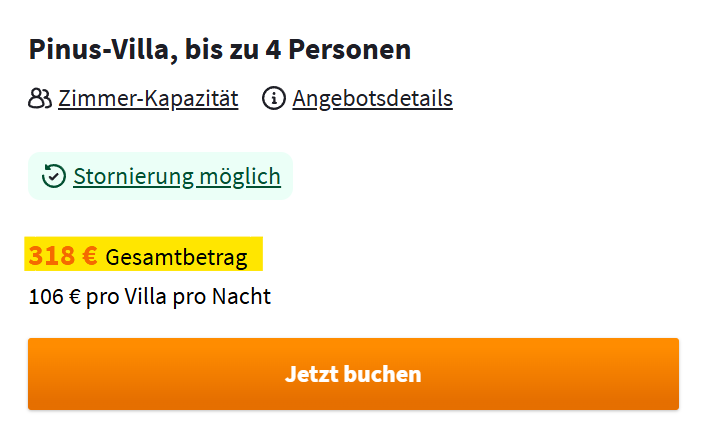Select the Pinus-Villa heading text
The width and height of the screenshot is (706, 436).
[220, 50]
